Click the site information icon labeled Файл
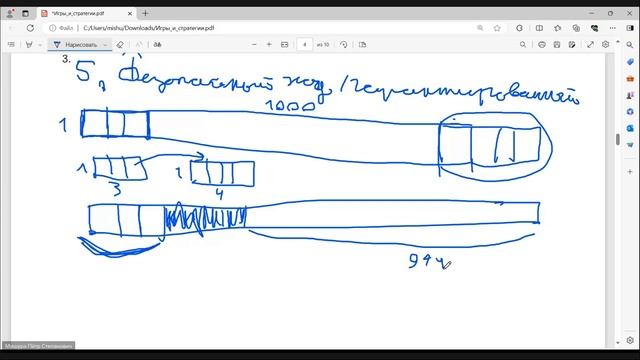This screenshot has height=360, width=640. (x=61, y=28)
